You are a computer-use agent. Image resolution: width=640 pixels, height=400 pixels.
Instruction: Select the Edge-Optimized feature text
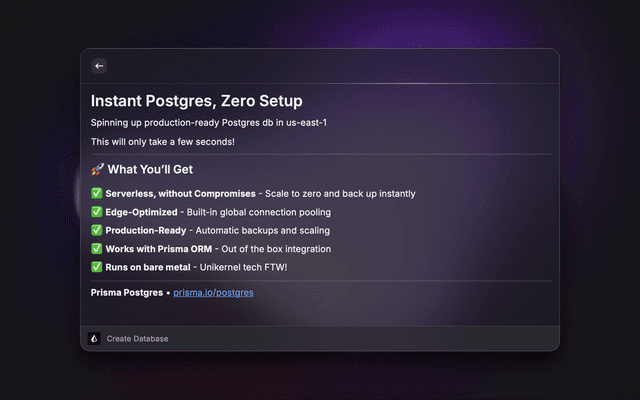point(143,212)
